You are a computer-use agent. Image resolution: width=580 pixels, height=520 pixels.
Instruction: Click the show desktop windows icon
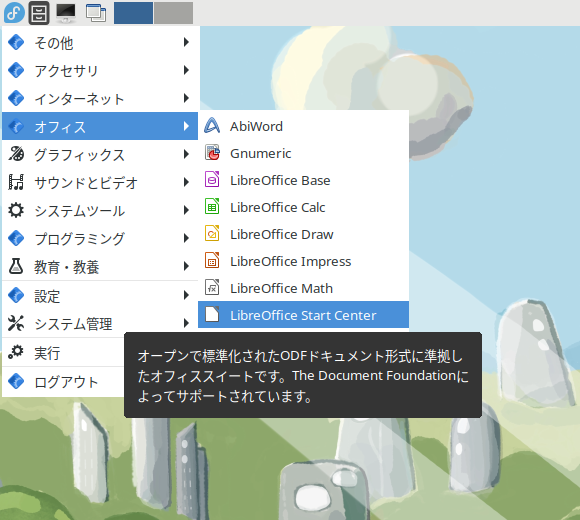(x=96, y=13)
